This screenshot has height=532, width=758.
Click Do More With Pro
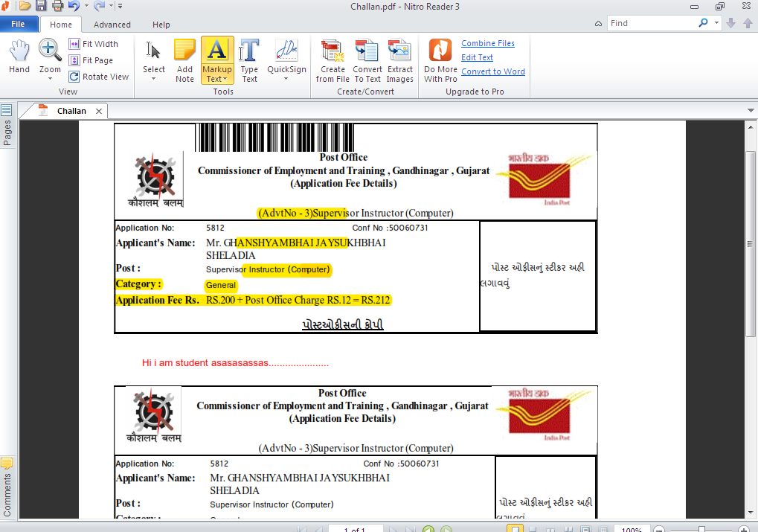440,60
